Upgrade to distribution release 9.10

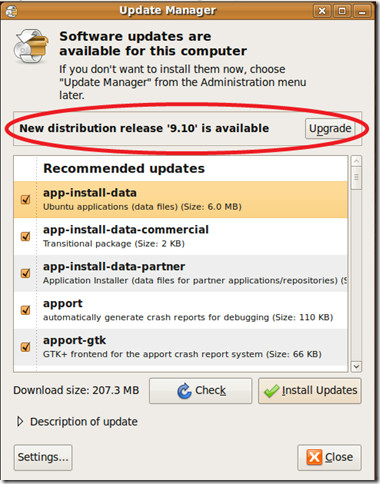point(330,129)
